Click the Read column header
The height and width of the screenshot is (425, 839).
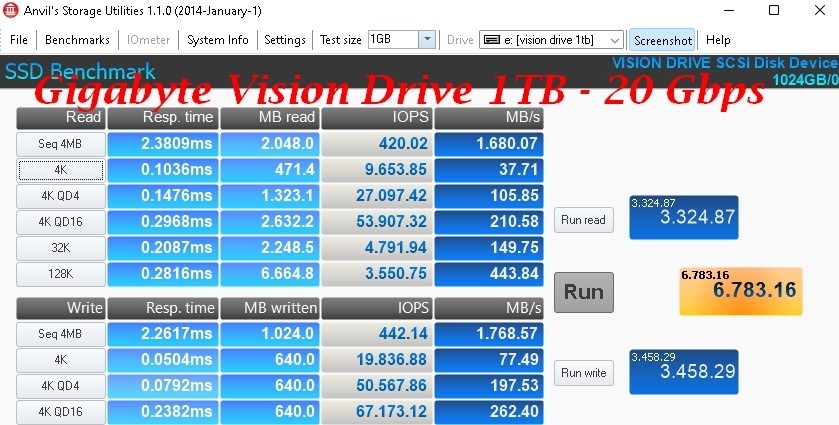click(x=60, y=118)
